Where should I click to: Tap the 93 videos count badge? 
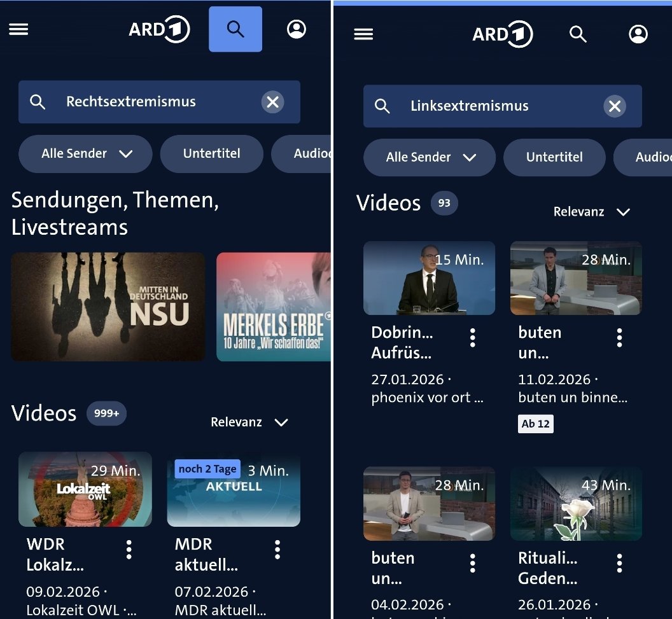tap(444, 203)
